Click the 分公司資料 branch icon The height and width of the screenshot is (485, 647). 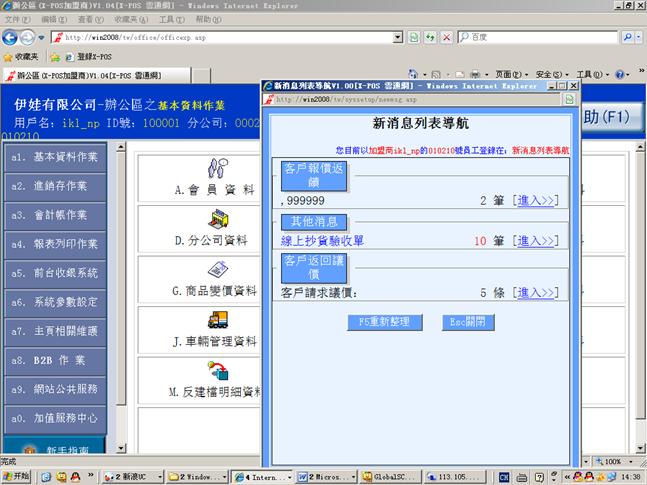[218, 219]
